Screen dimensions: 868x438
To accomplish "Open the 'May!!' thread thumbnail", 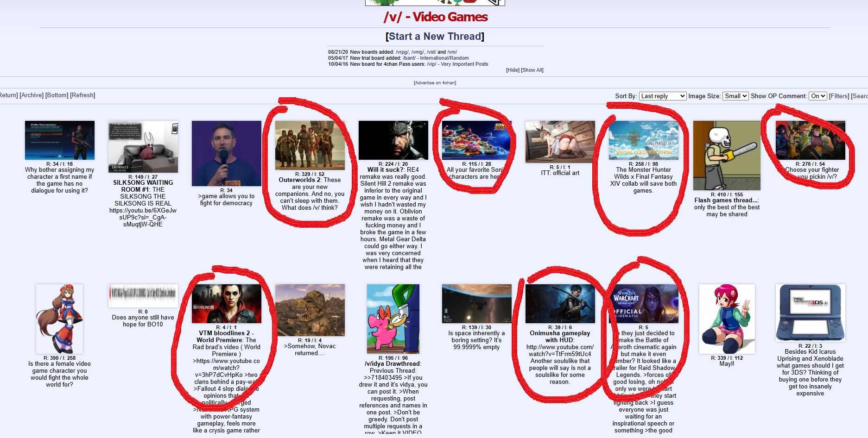I will click(727, 319).
